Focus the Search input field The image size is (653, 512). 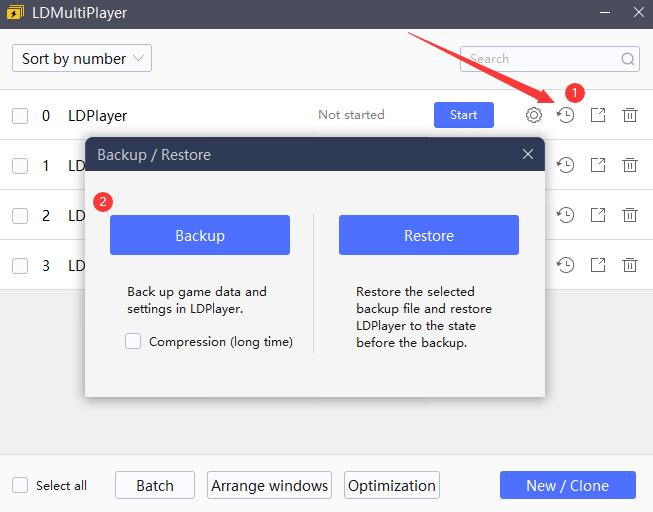click(550, 59)
